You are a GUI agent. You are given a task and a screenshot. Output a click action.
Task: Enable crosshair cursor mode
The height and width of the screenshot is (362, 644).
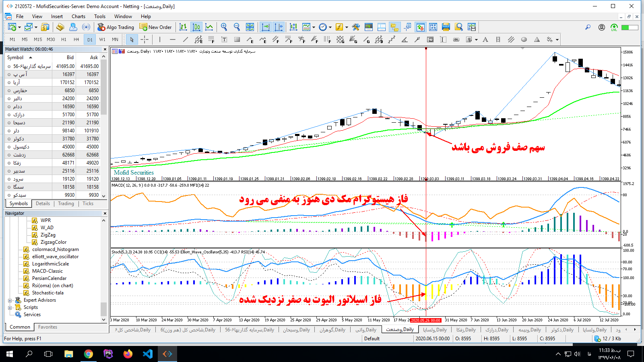[x=144, y=39]
